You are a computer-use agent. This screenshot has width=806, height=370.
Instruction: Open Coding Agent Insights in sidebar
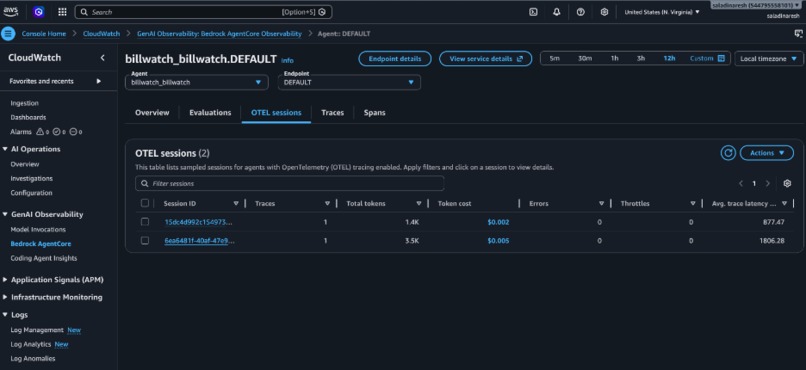point(44,258)
